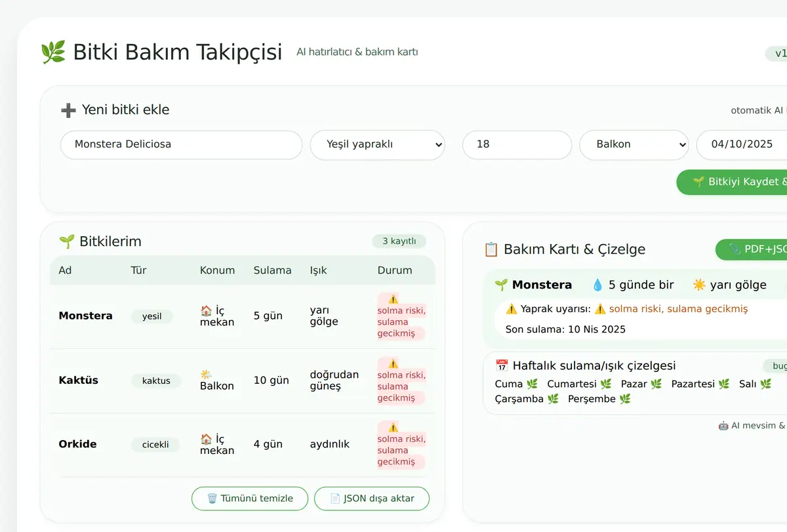The width and height of the screenshot is (787, 532).
Task: Click the clipboard icon beside Bakım Kartı & Çizelge
Action: point(491,249)
